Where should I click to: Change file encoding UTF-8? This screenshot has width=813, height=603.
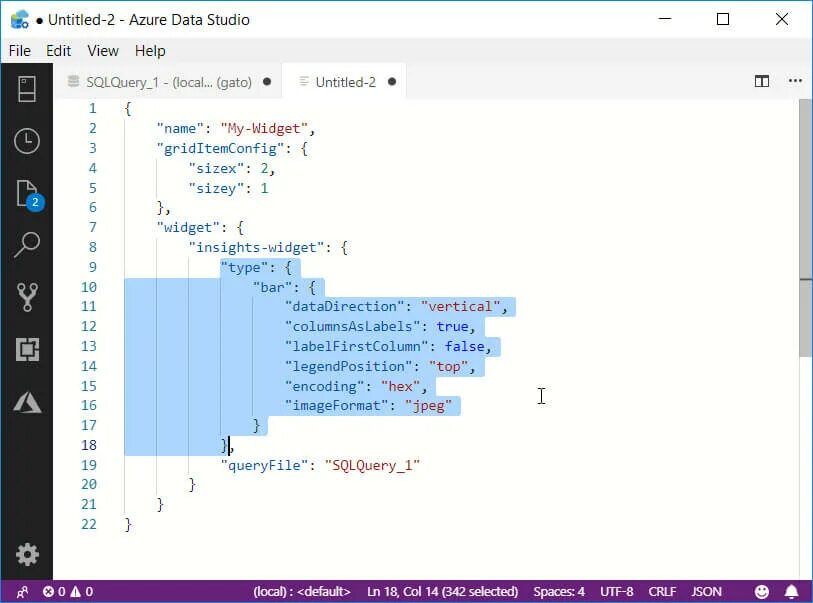click(x=616, y=592)
